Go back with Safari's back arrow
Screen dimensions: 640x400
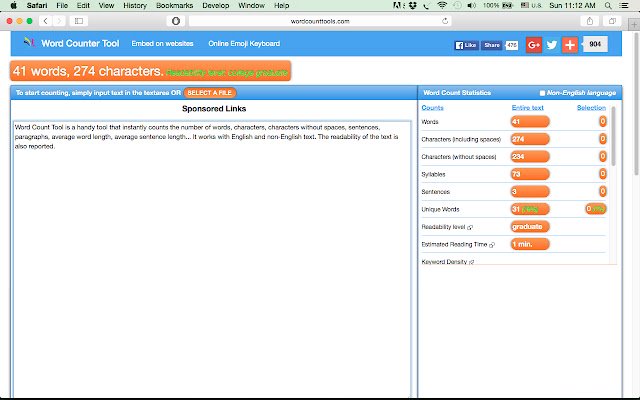point(45,21)
